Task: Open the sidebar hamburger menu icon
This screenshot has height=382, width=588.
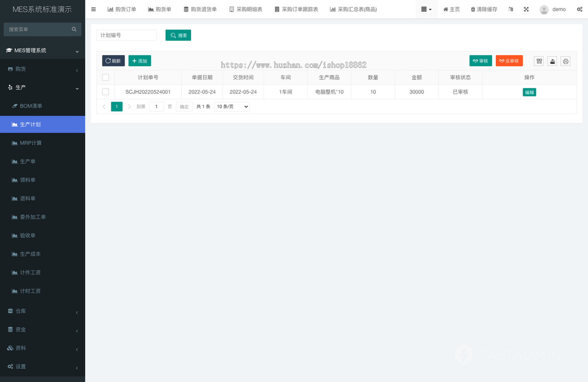Action: click(x=94, y=9)
